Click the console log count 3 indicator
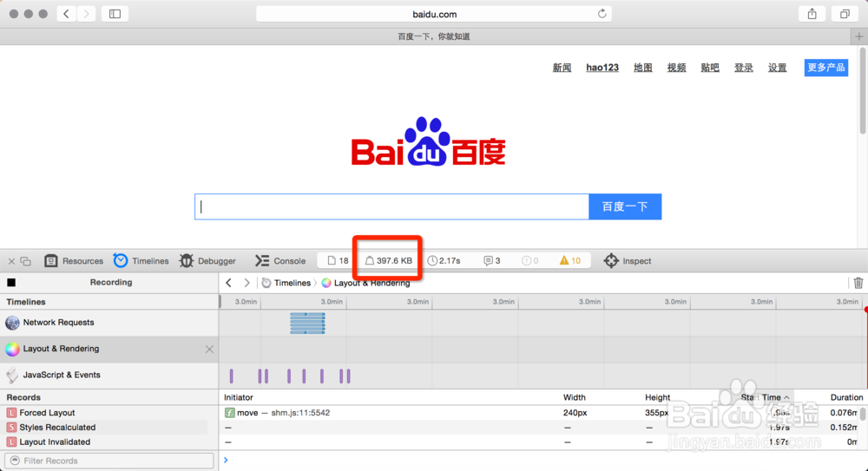 491,261
